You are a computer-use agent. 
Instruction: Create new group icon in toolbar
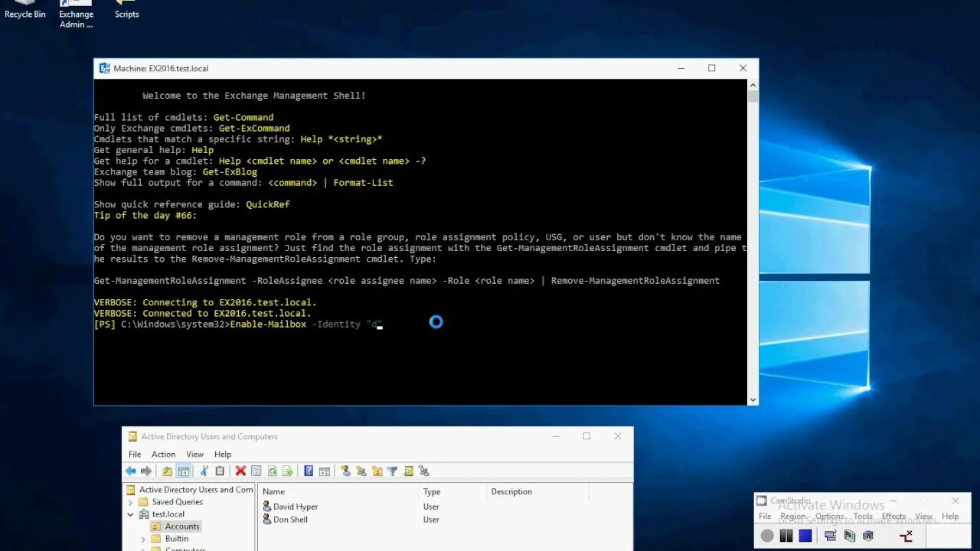(361, 471)
